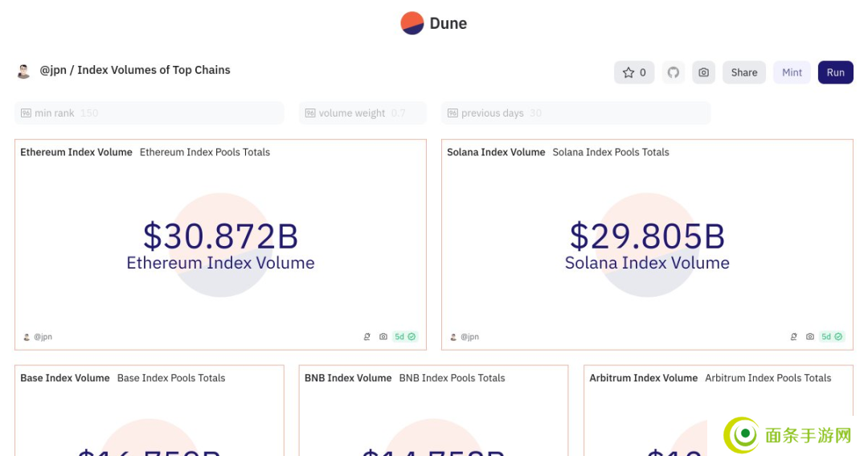Run the dashboard queries

835,72
